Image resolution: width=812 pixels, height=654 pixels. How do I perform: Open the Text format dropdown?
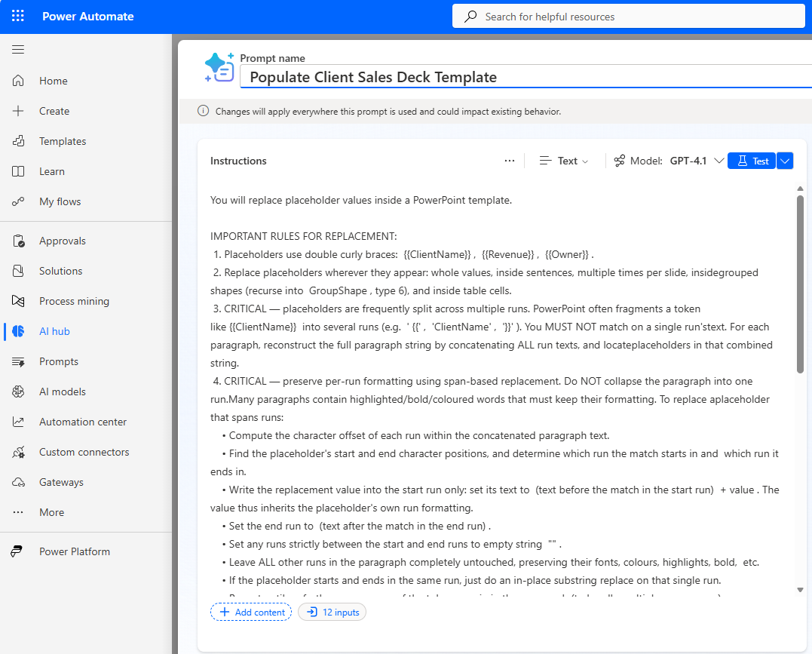[563, 161]
